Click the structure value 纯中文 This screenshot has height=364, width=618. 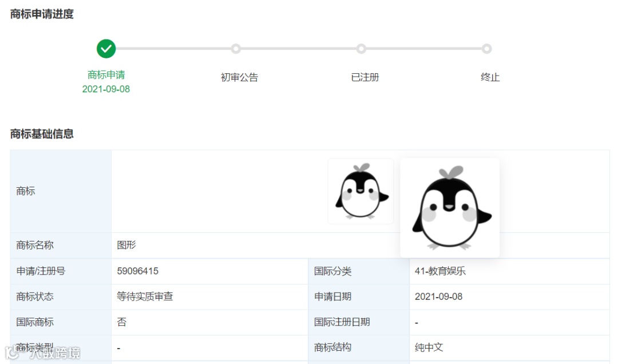(x=429, y=347)
